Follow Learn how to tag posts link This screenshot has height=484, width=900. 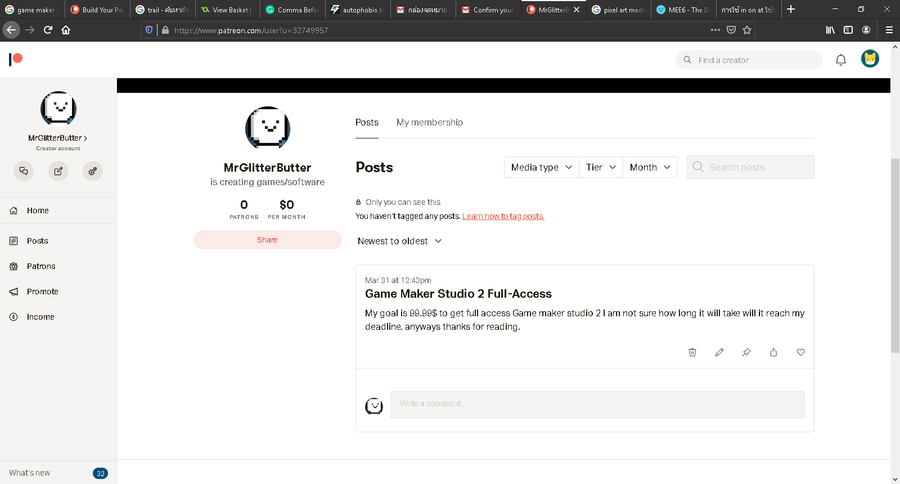click(503, 216)
